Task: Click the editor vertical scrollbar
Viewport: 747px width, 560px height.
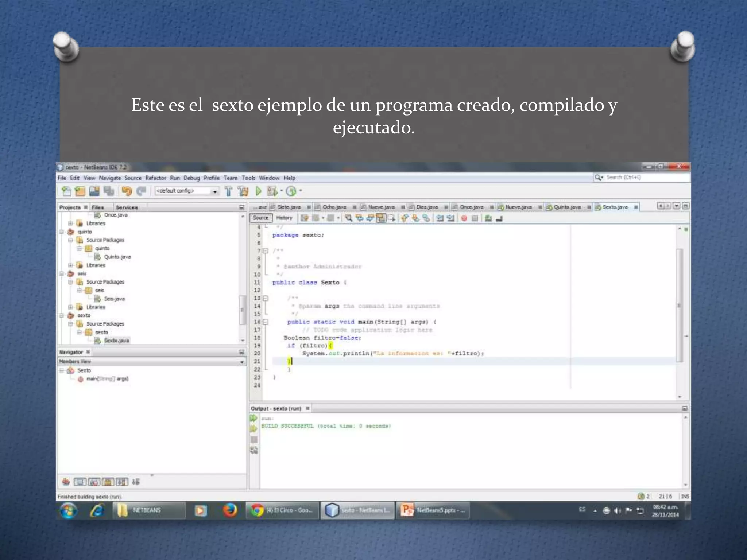Action: coord(679,306)
